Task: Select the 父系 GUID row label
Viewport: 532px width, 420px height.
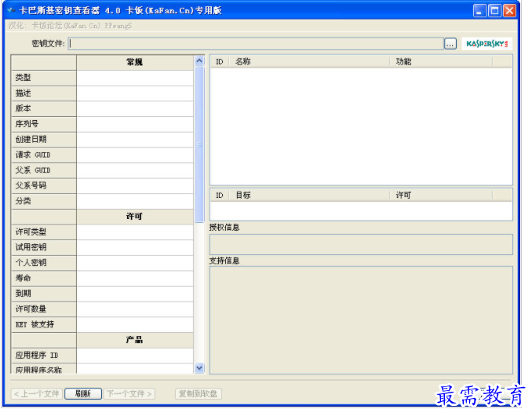Action: (44, 170)
